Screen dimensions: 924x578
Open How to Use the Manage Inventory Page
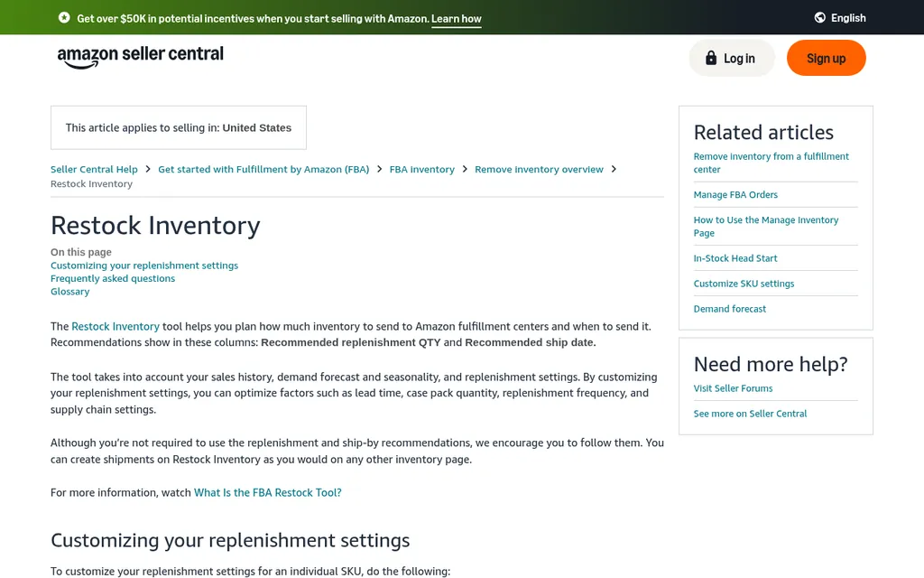coord(765,227)
